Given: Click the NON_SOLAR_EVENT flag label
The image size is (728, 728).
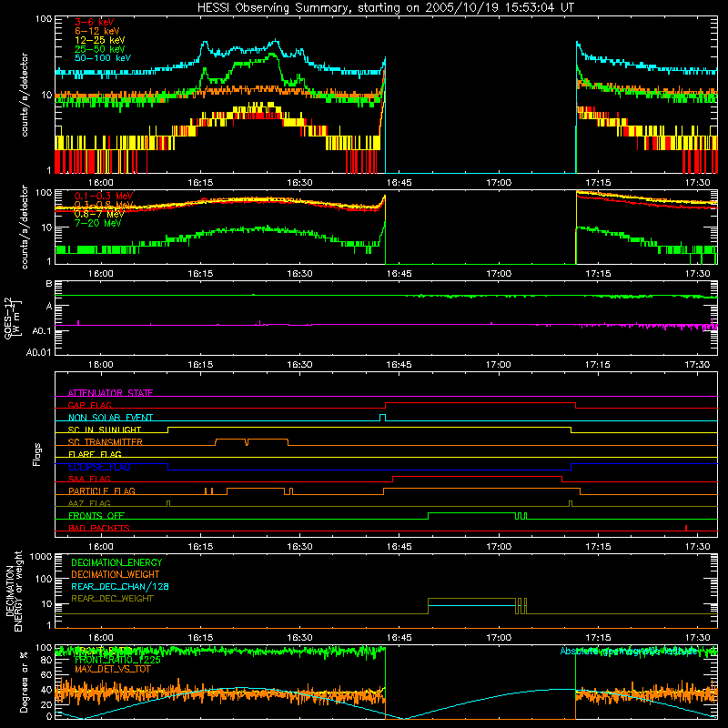Looking at the screenshot, I should click(110, 418).
